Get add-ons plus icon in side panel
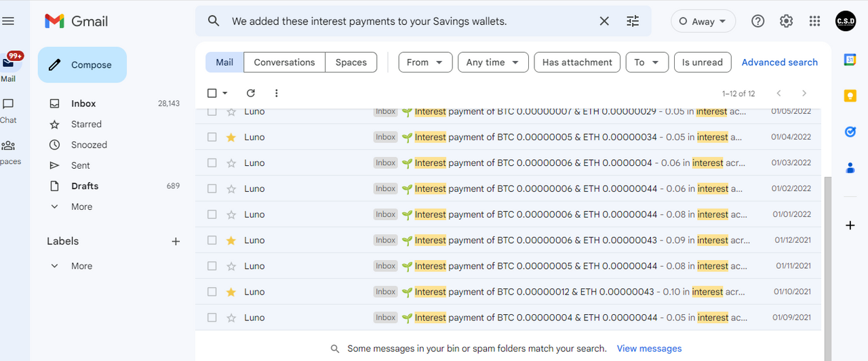 850,225
